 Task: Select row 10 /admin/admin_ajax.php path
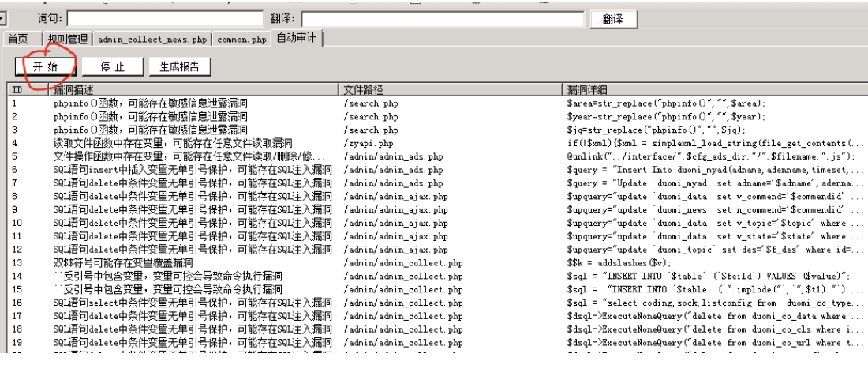click(395, 223)
